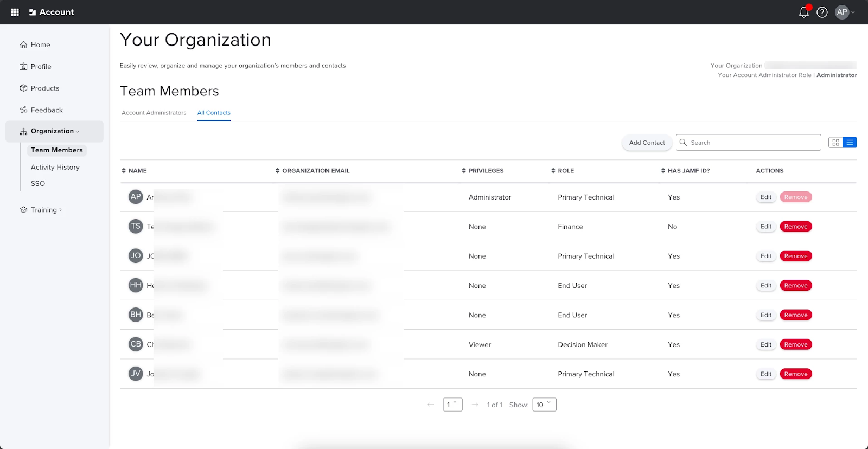
Task: Switch to grid card view
Action: pyautogui.click(x=835, y=143)
